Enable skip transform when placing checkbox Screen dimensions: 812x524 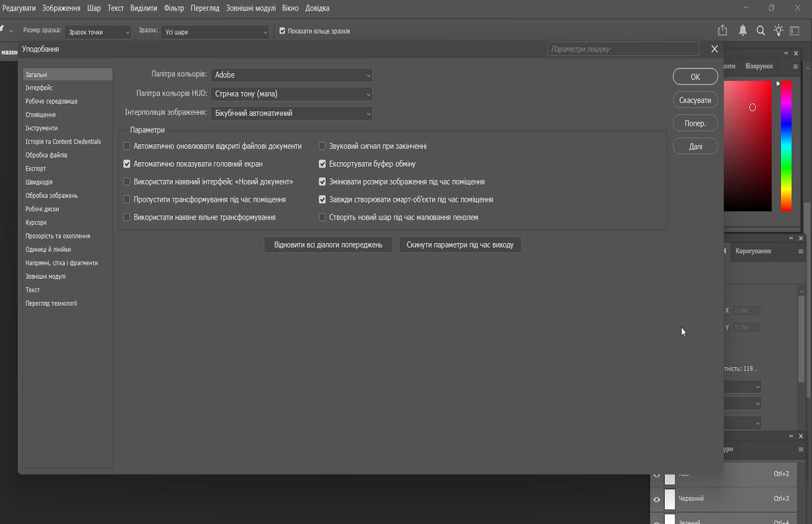tap(127, 200)
